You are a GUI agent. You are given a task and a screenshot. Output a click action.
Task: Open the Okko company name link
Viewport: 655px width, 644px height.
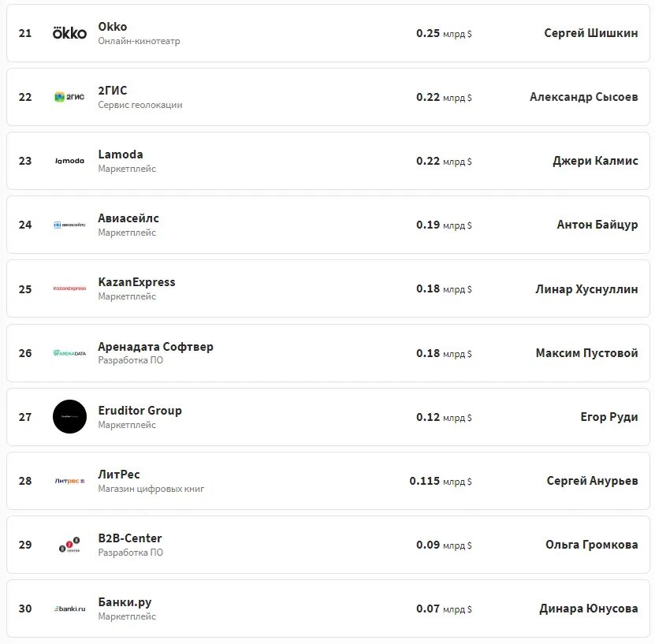coord(113,27)
